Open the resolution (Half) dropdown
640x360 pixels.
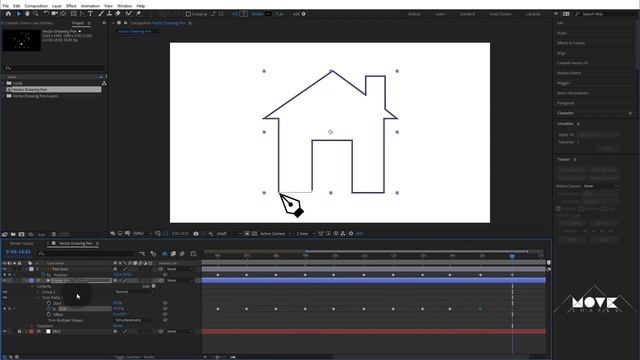coord(229,233)
